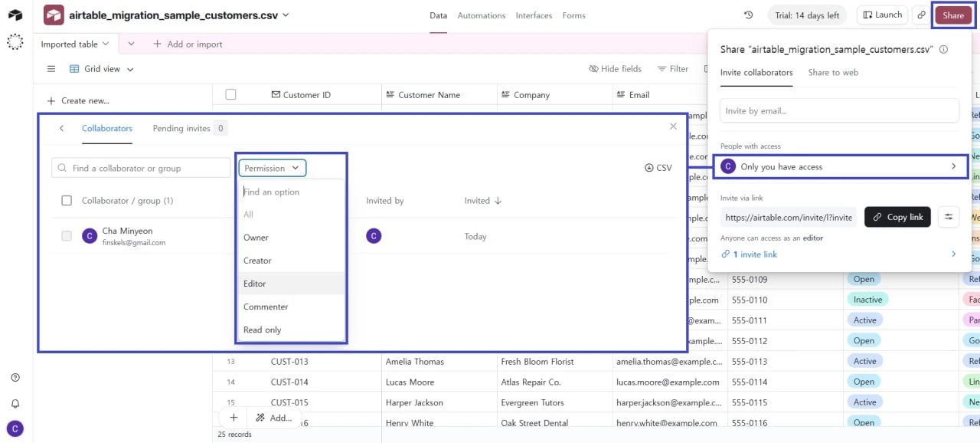The height and width of the screenshot is (443, 980).
Task: Switch to the Interfaces tab
Action: (534, 15)
